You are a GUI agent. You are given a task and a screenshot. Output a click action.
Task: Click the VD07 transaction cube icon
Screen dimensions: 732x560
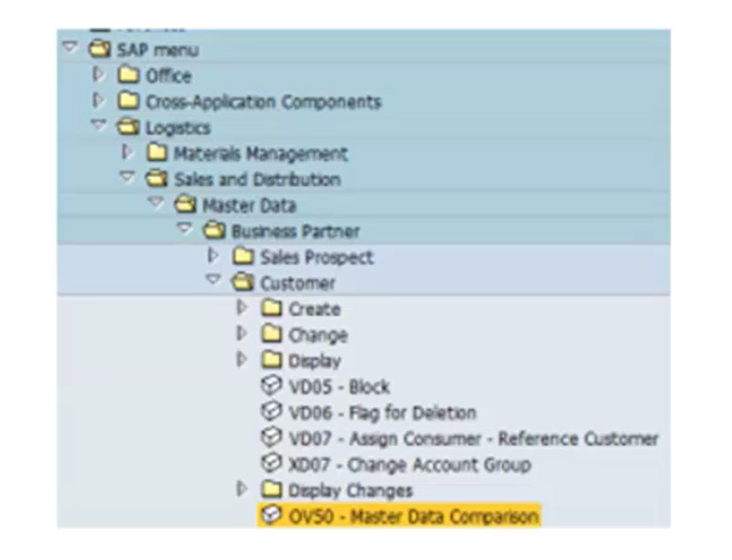click(271, 438)
